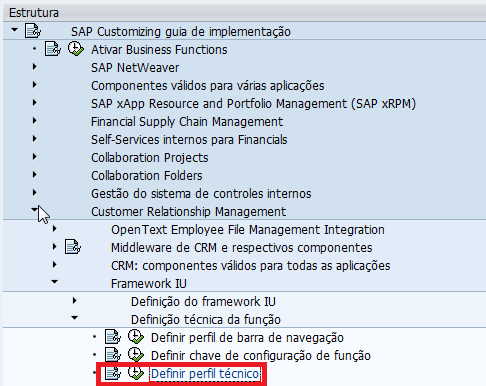Select Gestão do sistema de controles internos label
This screenshot has height=386, width=486.
tap(201, 194)
